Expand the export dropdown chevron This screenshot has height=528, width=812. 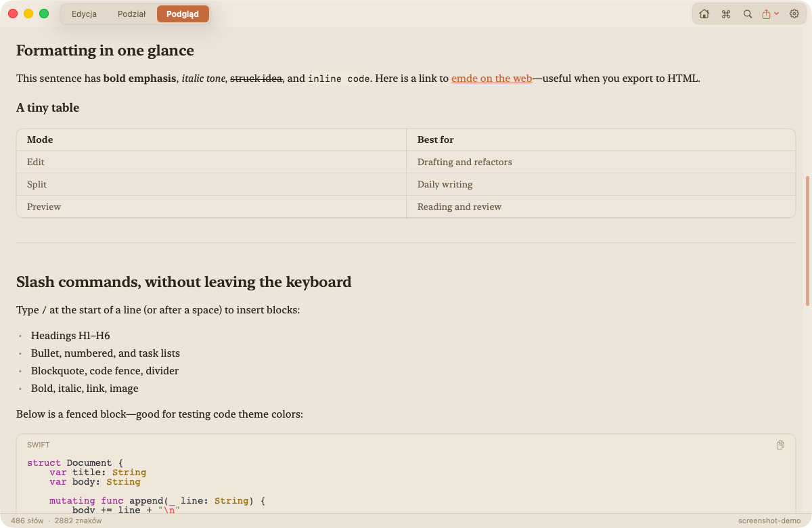(776, 14)
